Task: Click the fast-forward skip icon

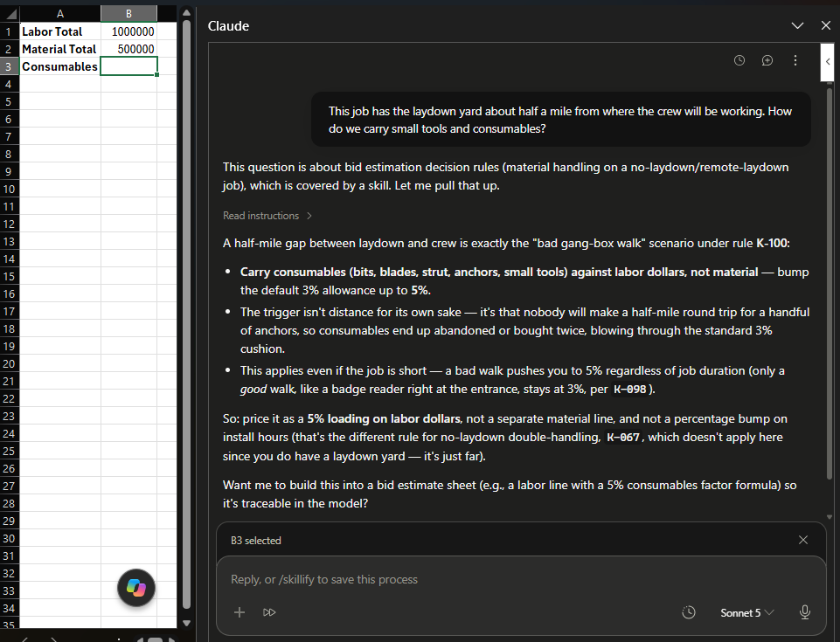Action: (x=269, y=612)
